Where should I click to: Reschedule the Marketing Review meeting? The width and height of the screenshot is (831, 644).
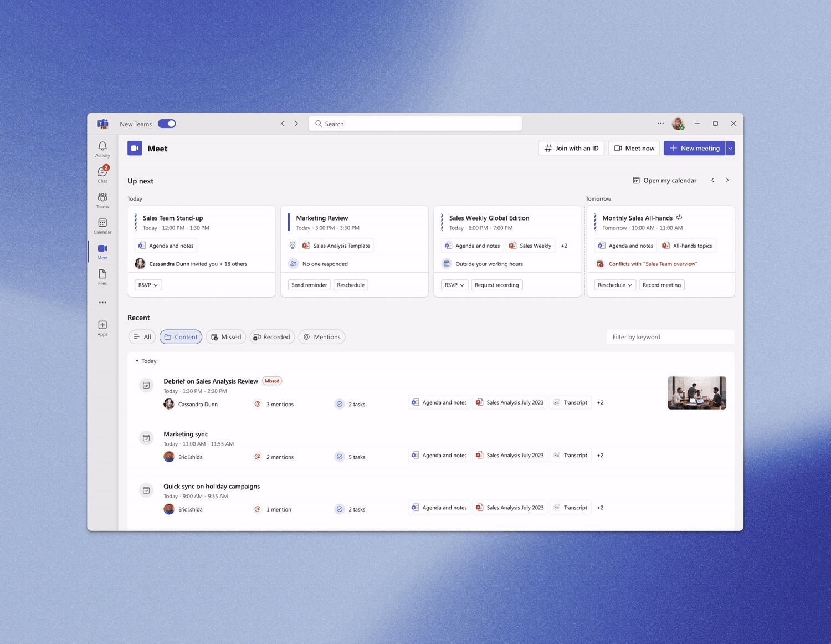(x=351, y=285)
